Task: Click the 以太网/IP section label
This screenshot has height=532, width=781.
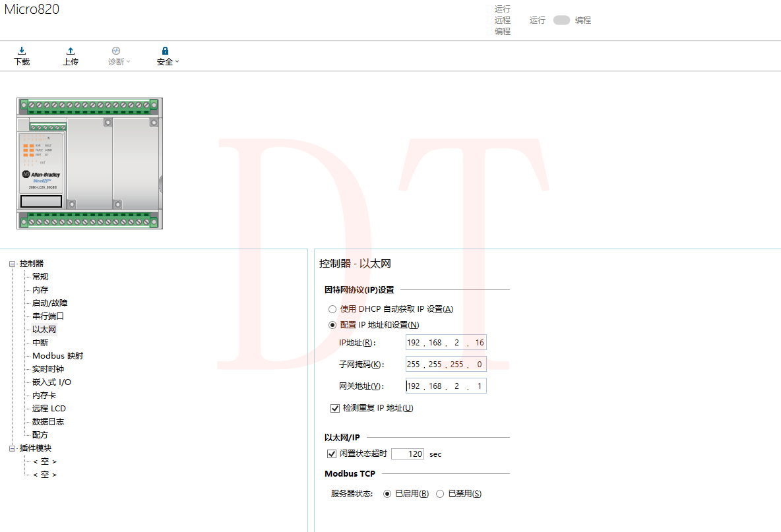Action: click(342, 438)
